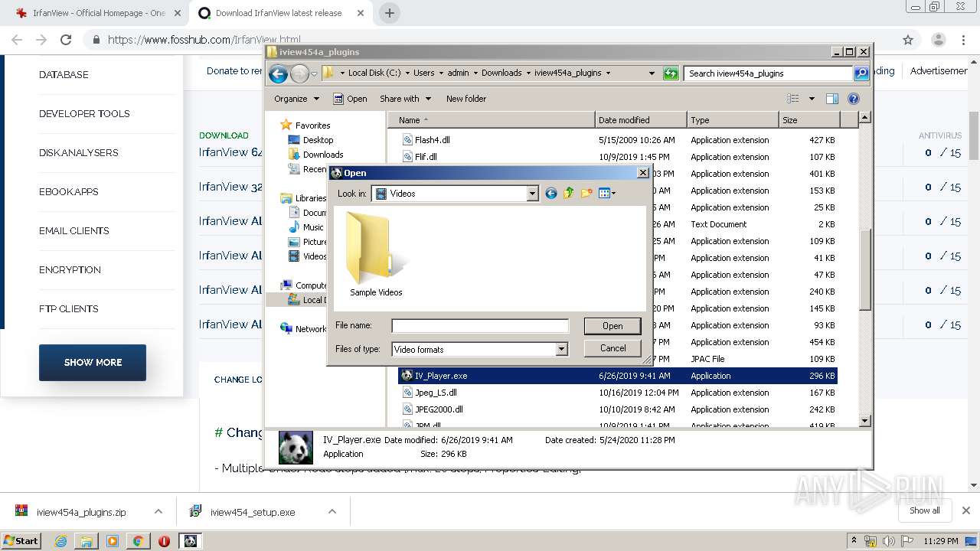The image size is (980, 551).
Task: Open Chrome profile avatar icon
Action: (938, 40)
